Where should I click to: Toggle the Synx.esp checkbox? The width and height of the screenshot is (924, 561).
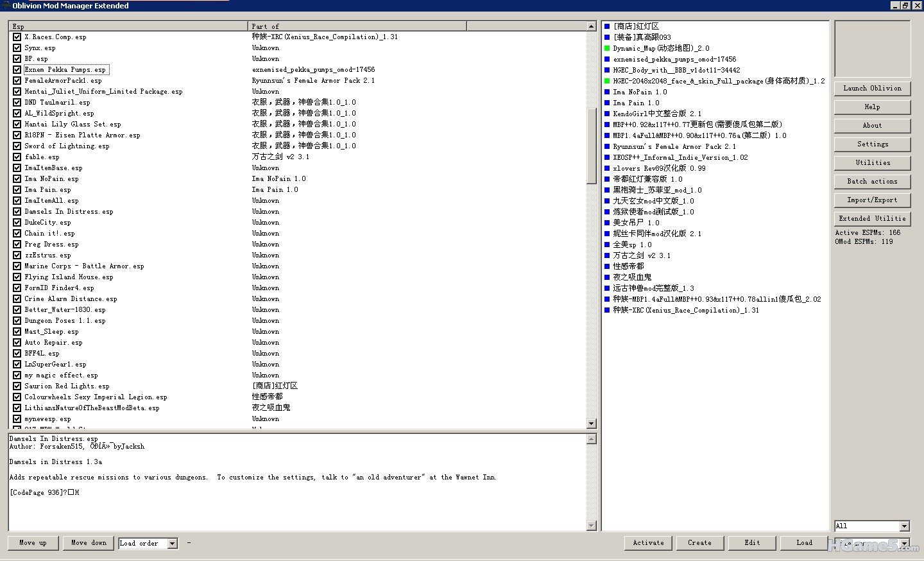coord(17,48)
